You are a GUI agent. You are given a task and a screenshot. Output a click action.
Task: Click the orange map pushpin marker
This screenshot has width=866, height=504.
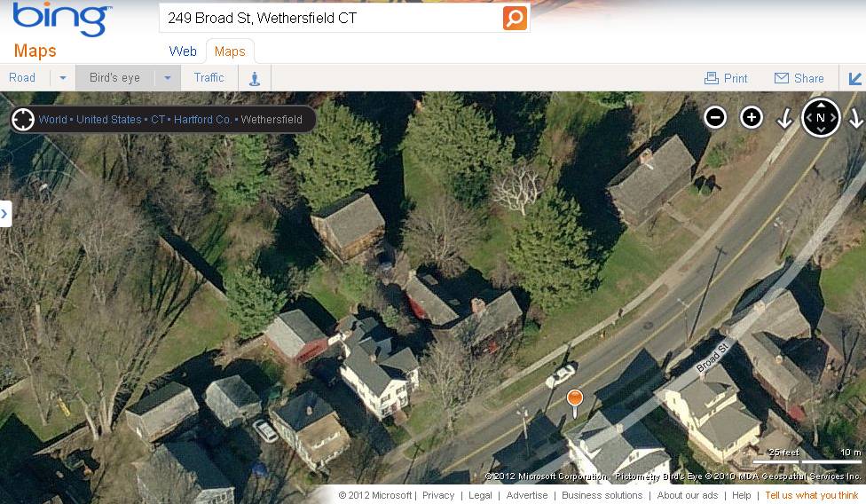pos(575,403)
